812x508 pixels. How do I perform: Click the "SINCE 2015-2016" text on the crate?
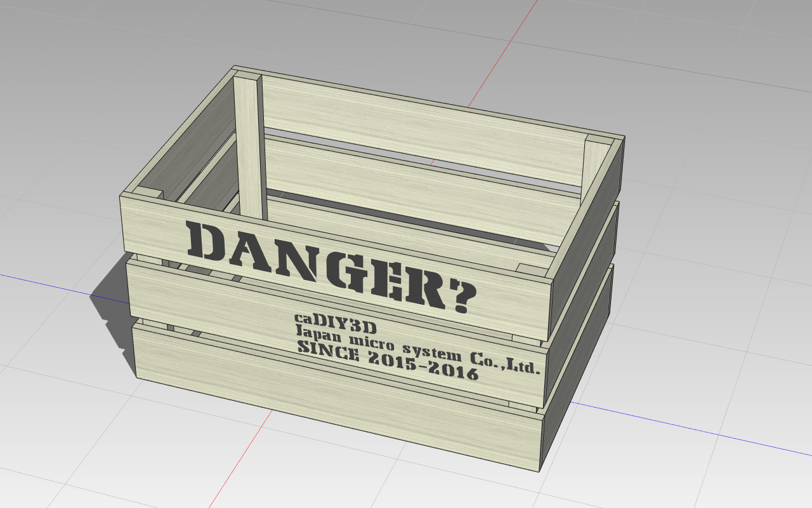pyautogui.click(x=388, y=361)
